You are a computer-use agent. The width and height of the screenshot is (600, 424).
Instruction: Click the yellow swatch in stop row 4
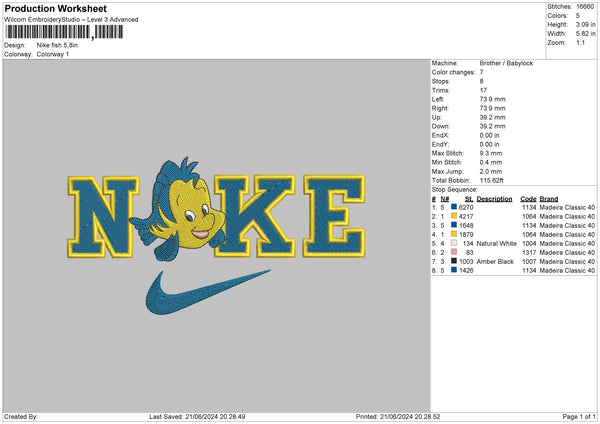(454, 234)
